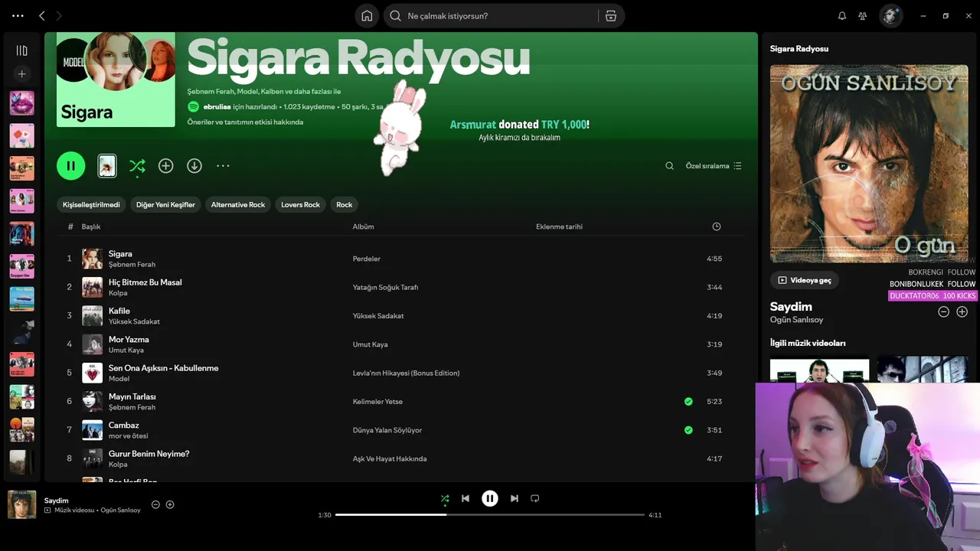Toggle repeat mode
This screenshot has width=980, height=551.
(x=535, y=498)
